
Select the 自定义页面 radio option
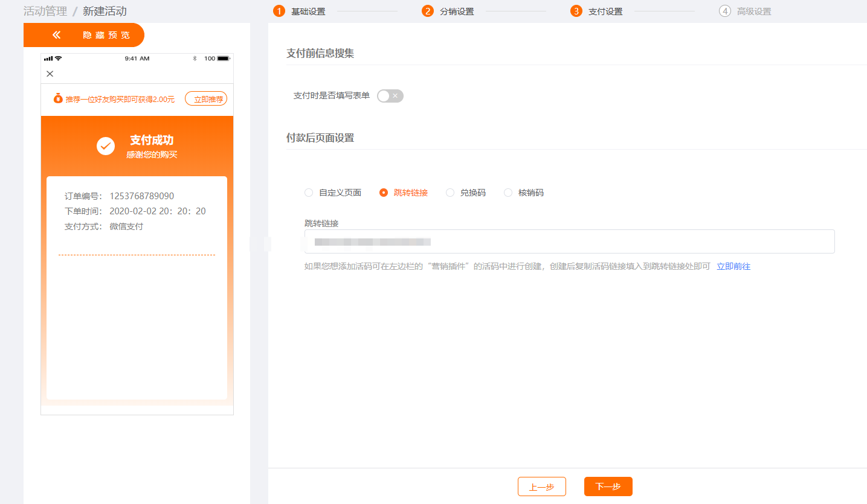tap(309, 193)
